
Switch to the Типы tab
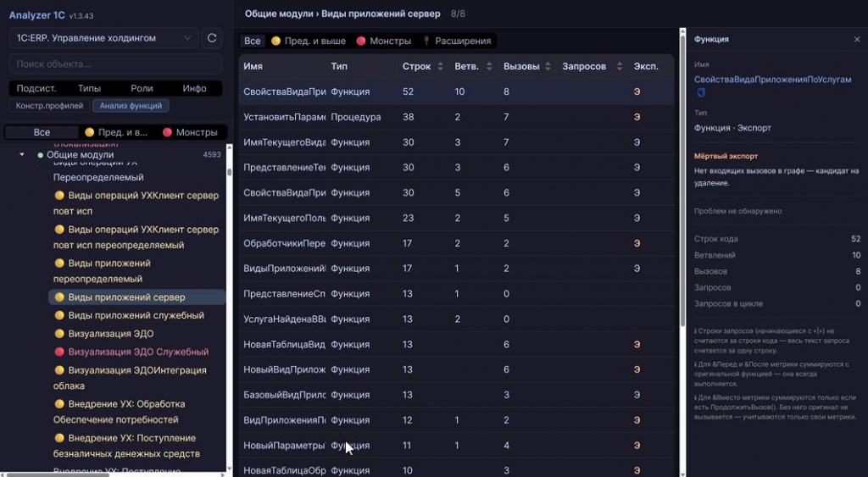[89, 88]
